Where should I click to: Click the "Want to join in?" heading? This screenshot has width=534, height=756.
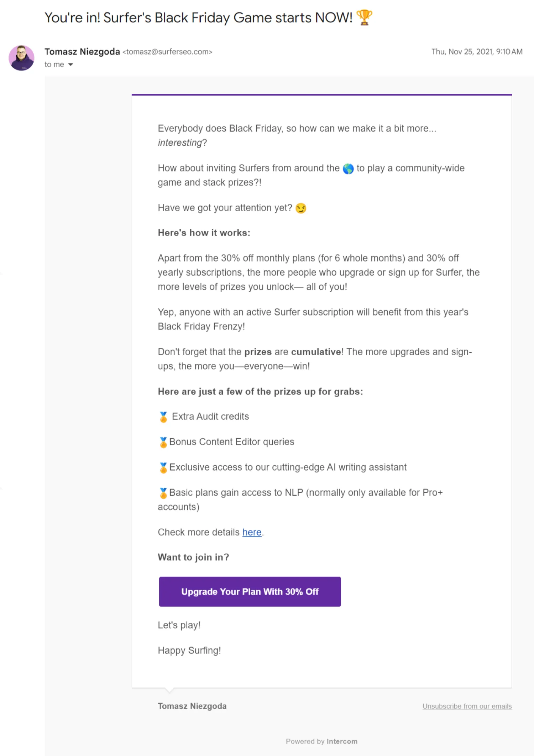coord(193,557)
